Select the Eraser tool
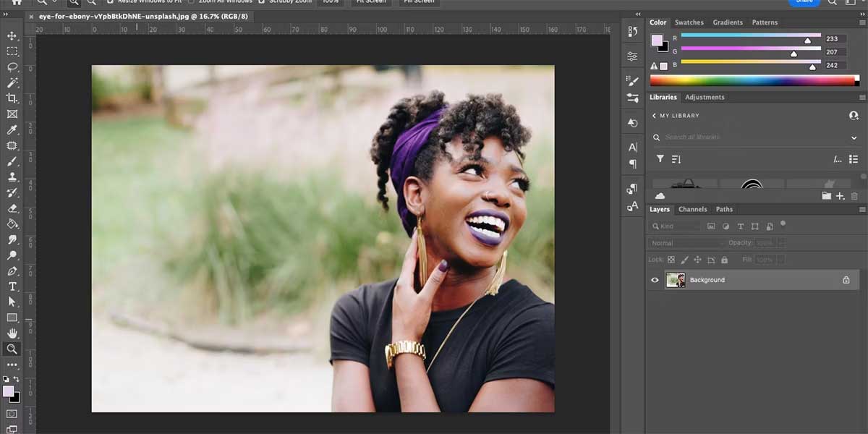The image size is (868, 434). tap(12, 208)
